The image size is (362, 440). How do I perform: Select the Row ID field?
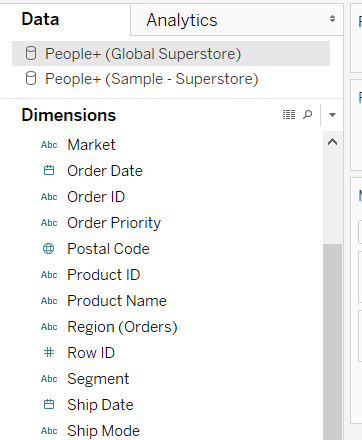(91, 353)
